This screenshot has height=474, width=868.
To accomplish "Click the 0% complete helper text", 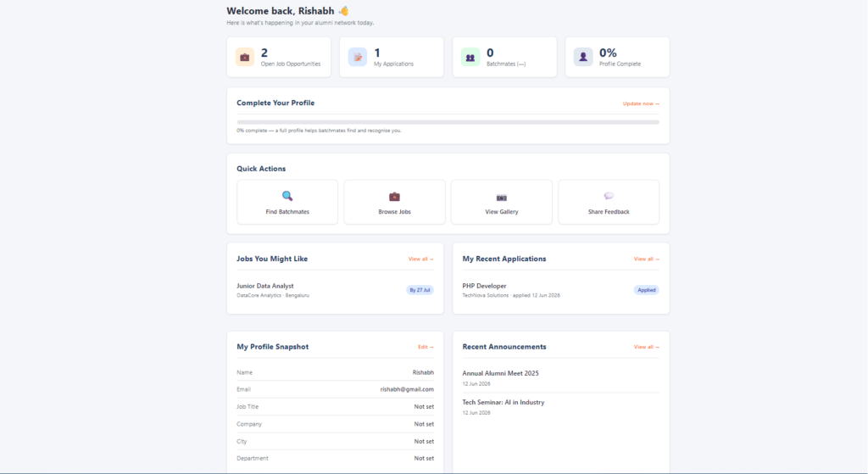I will point(319,131).
